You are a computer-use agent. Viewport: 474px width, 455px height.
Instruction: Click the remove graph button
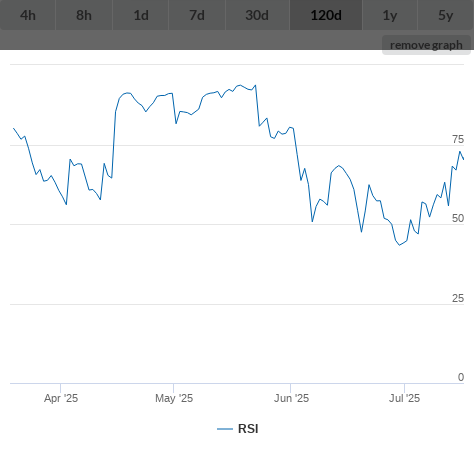point(426,45)
